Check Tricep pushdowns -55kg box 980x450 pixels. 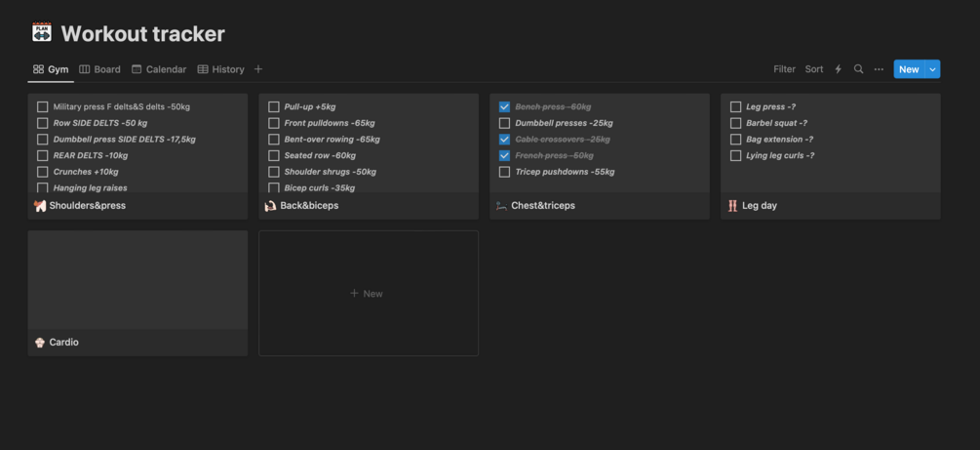tap(504, 172)
